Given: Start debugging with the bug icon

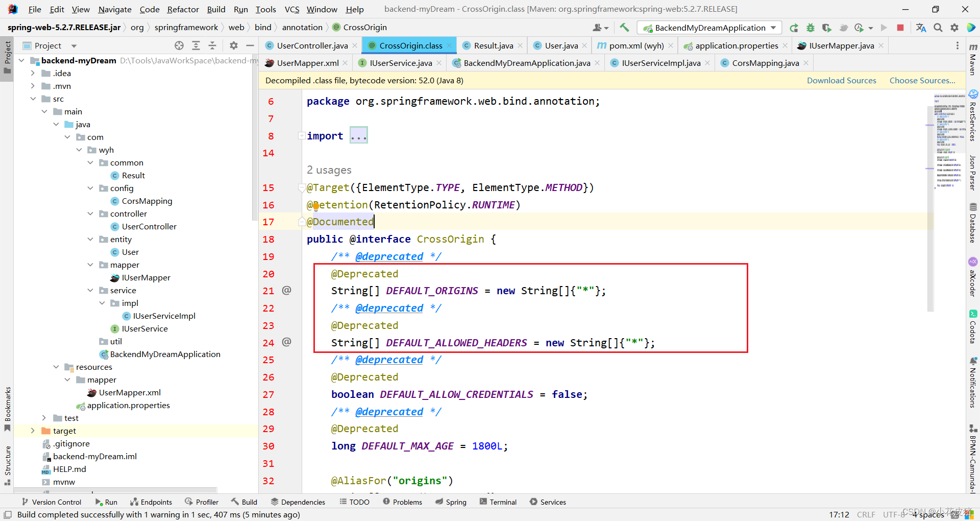Looking at the screenshot, I should 810,28.
